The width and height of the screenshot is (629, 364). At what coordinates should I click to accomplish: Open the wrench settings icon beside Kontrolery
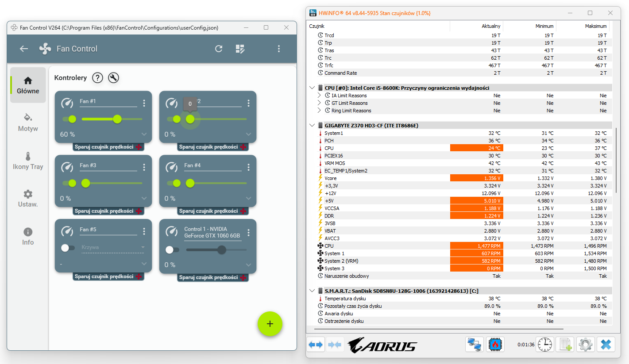114,78
